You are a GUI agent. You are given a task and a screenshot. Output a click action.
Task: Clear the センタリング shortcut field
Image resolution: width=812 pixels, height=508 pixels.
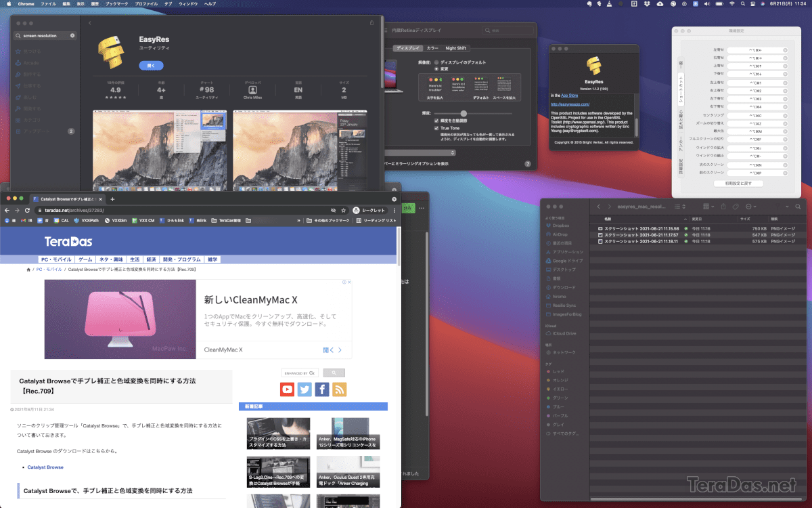click(x=786, y=116)
